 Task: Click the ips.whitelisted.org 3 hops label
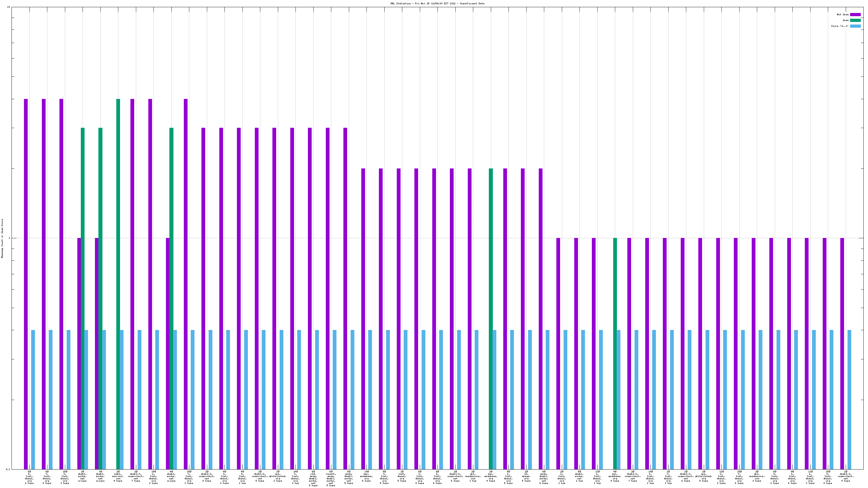click(278, 476)
